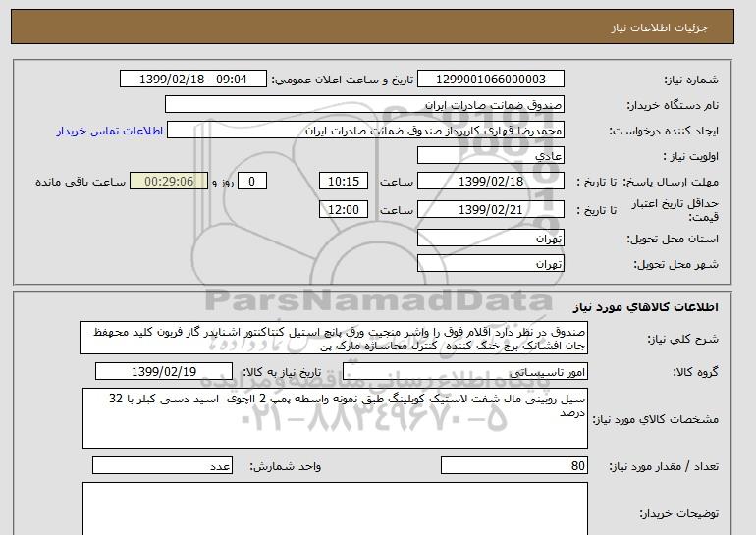756x535 pixels.
Task: Click the buyer notes text area توضیحات خریدار
Action: pos(335,508)
